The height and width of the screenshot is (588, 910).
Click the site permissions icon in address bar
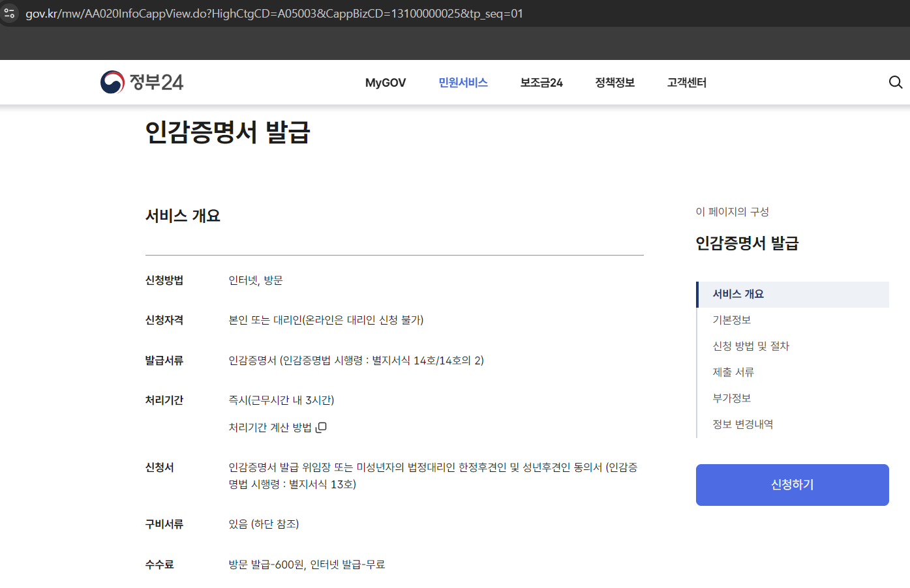click(9, 12)
